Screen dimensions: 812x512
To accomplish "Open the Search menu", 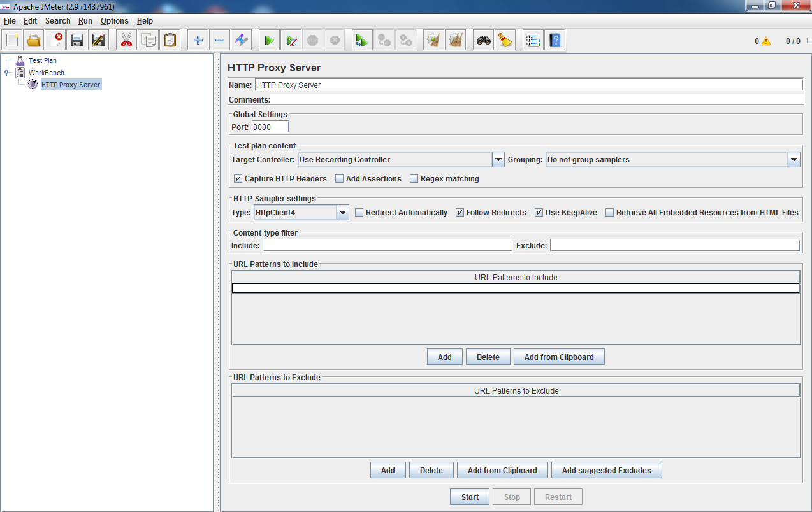I will point(57,21).
